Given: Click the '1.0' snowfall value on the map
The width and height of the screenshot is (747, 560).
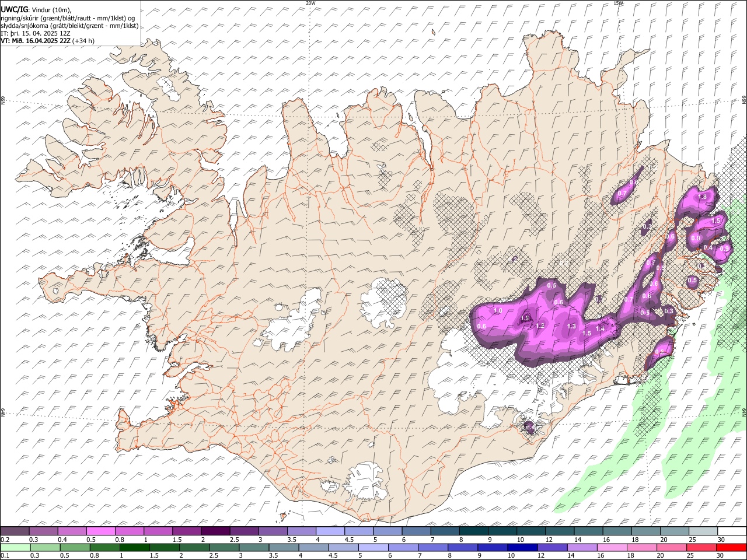Looking at the screenshot, I should point(498,311).
